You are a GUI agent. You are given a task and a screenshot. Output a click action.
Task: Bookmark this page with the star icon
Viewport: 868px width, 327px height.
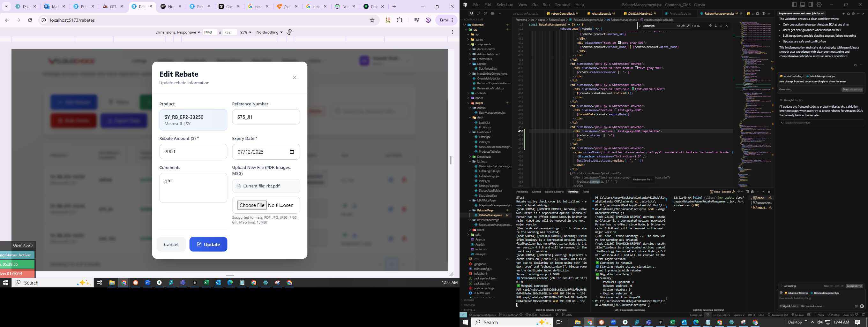pos(372,20)
